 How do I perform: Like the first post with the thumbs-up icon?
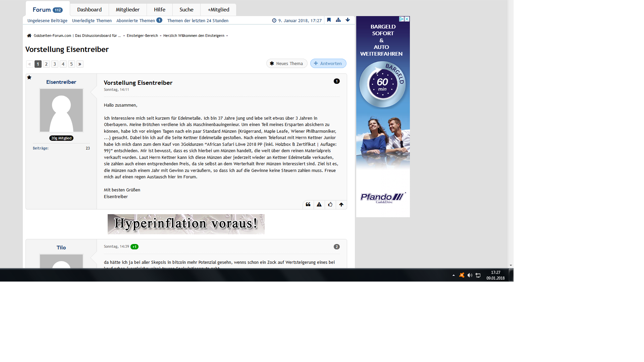point(330,204)
